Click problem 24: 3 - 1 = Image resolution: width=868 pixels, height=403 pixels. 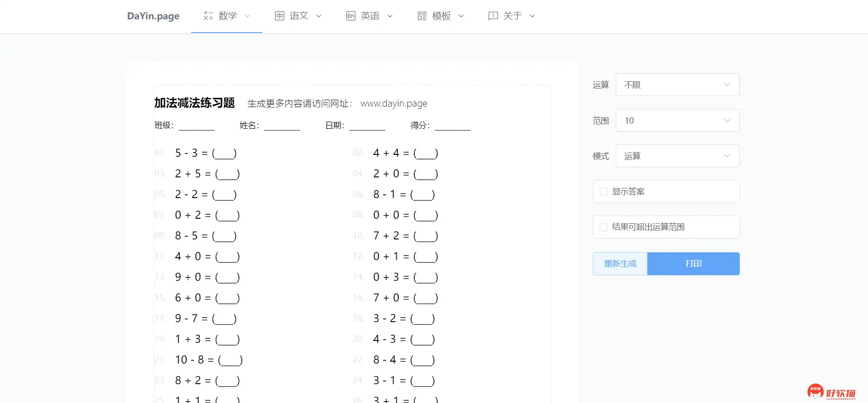click(404, 380)
